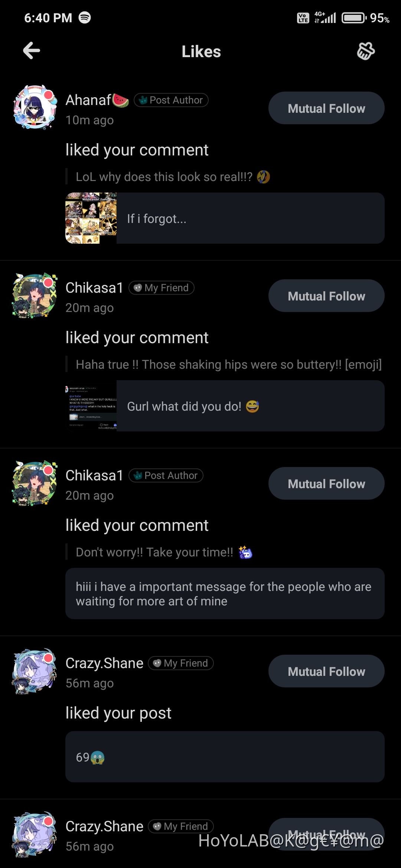Open Crazy.Shane's profile via their username

coord(104,663)
